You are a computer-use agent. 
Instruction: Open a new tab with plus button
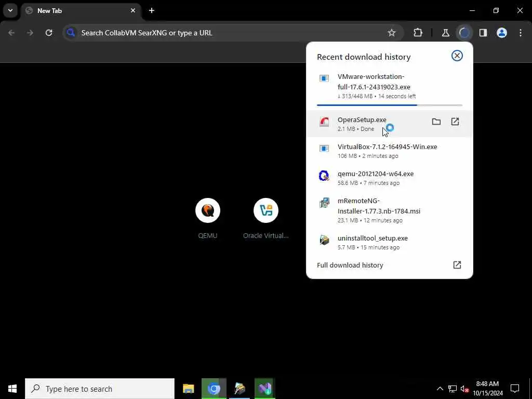pyautogui.click(x=152, y=10)
